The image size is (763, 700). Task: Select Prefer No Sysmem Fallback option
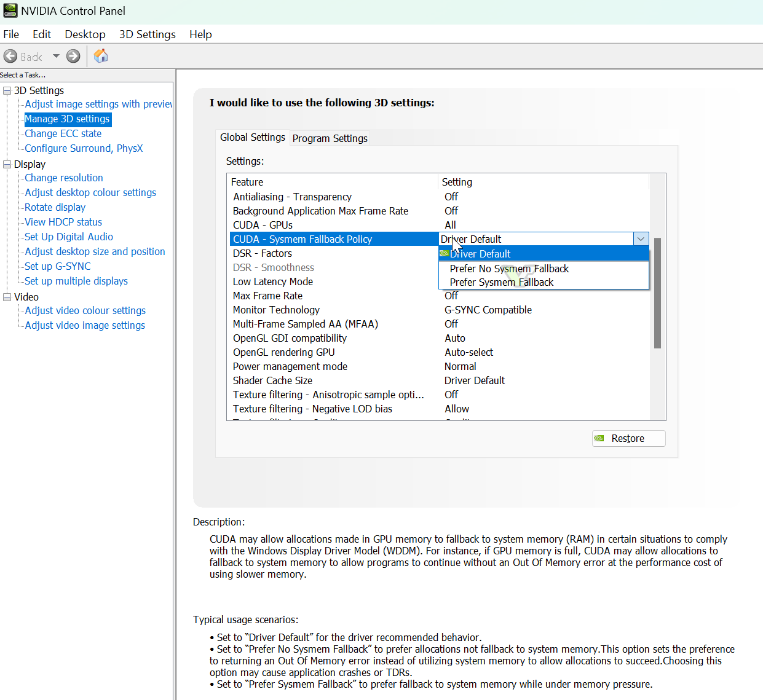tap(509, 269)
